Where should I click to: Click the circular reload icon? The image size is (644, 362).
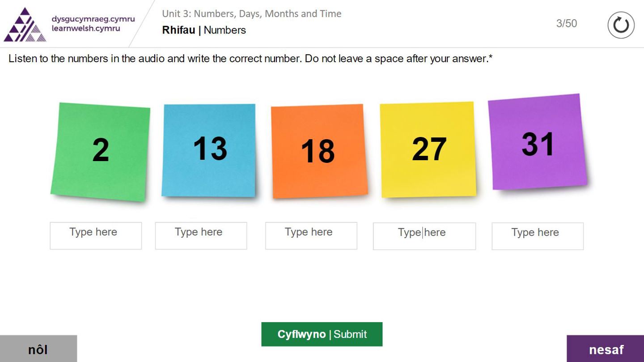click(x=621, y=25)
